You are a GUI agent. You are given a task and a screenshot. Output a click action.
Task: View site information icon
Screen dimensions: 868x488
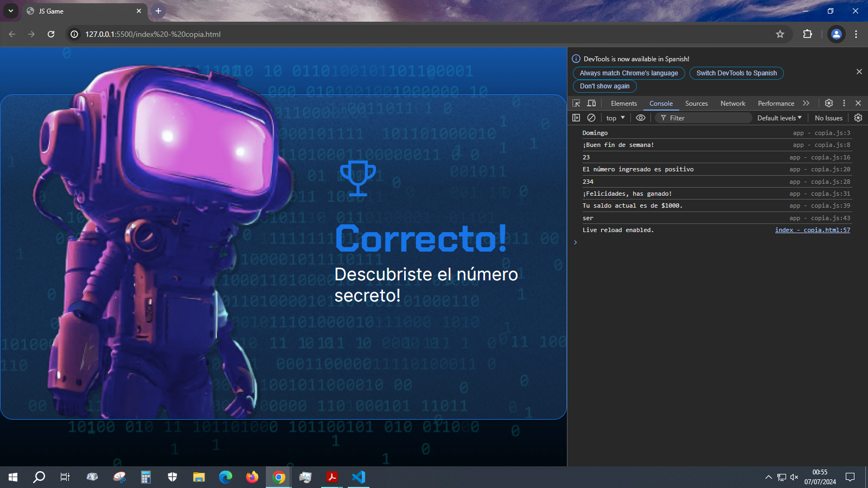[74, 34]
